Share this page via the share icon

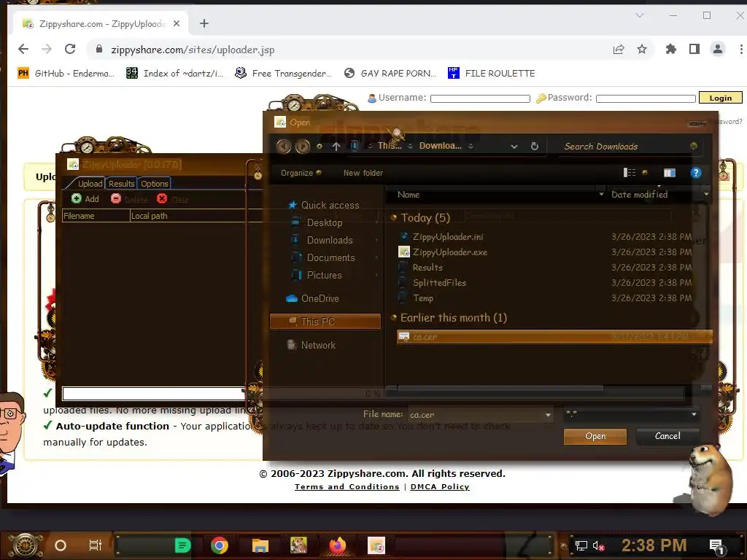pos(619,49)
